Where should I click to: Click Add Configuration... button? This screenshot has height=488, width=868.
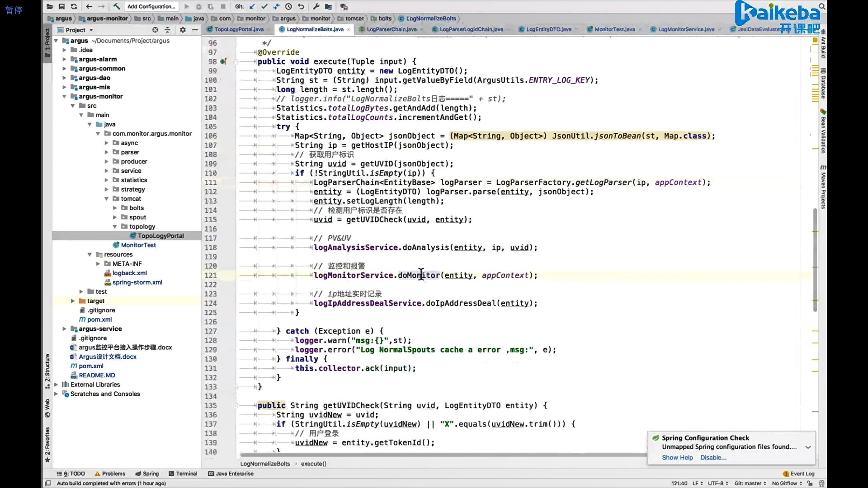click(x=151, y=6)
